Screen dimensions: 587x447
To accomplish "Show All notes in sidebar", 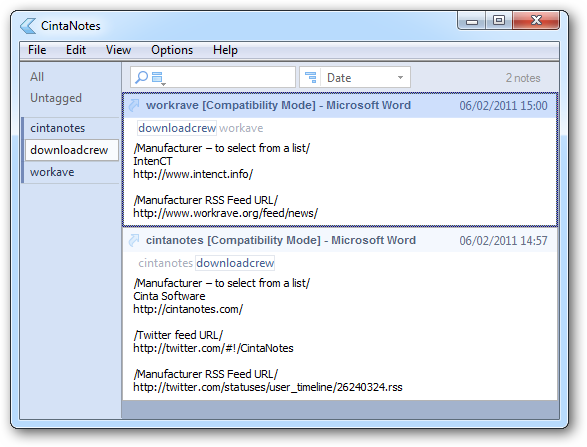I will (37, 77).
